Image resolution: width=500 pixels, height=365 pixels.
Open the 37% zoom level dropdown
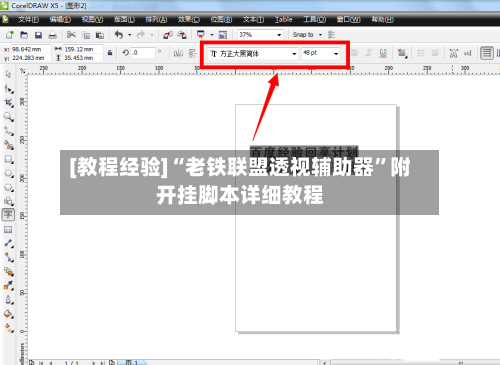coord(279,35)
